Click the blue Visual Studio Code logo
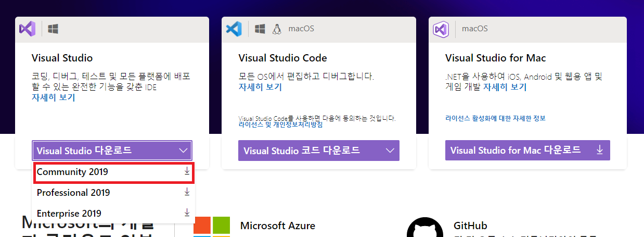The width and height of the screenshot is (644, 237). [234, 29]
